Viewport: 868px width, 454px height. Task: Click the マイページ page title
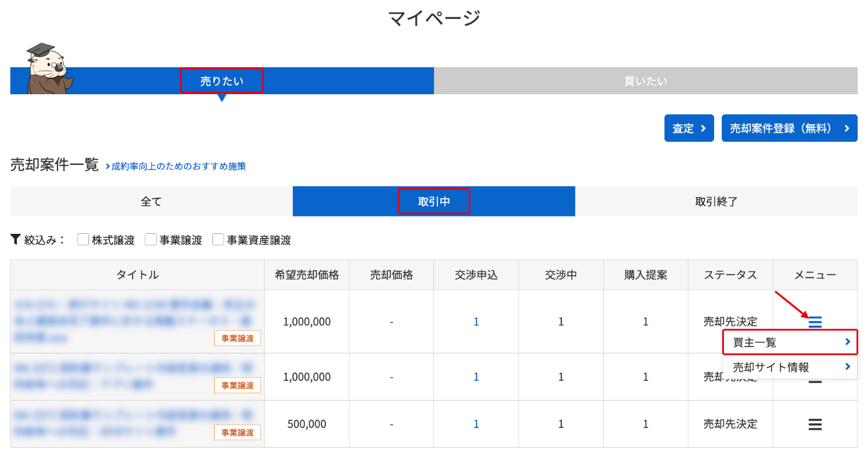tap(434, 18)
